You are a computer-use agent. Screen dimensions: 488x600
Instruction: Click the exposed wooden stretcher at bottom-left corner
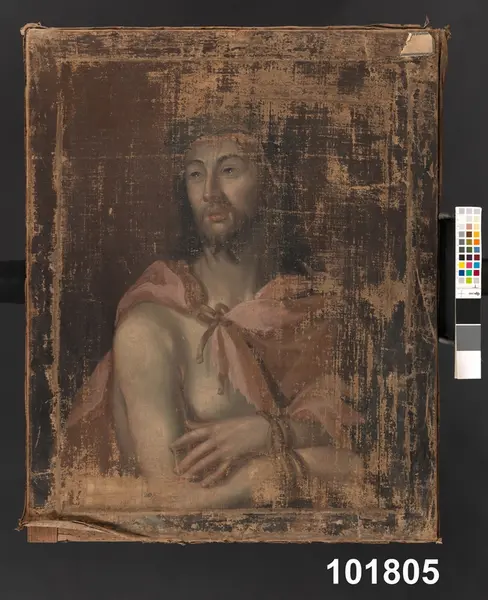tap(43, 533)
